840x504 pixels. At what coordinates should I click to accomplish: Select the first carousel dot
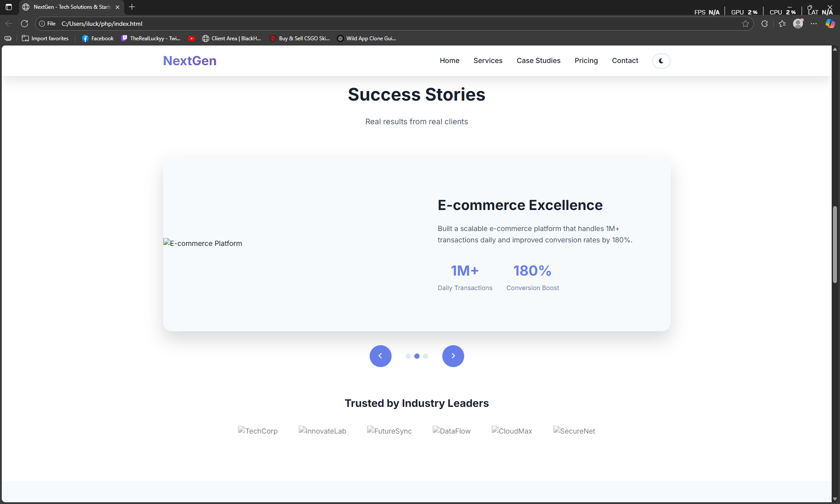(x=408, y=356)
